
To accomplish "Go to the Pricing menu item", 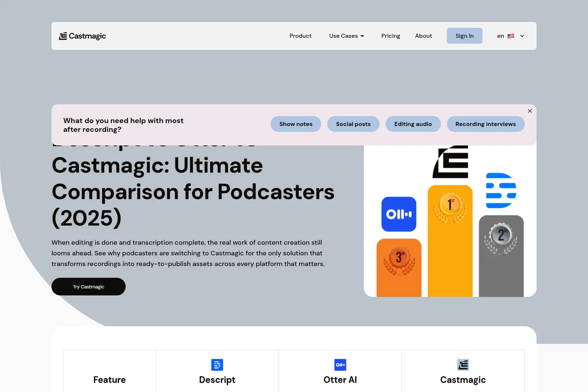I will pos(391,36).
